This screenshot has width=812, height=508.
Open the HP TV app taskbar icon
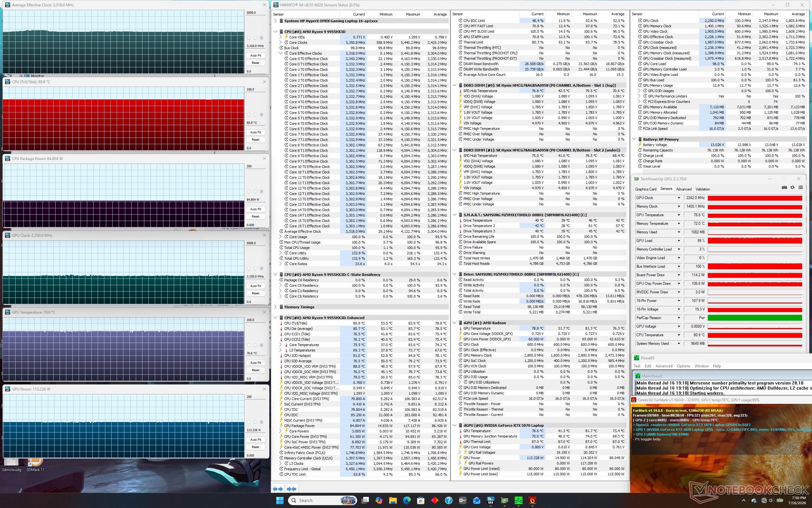[463, 500]
